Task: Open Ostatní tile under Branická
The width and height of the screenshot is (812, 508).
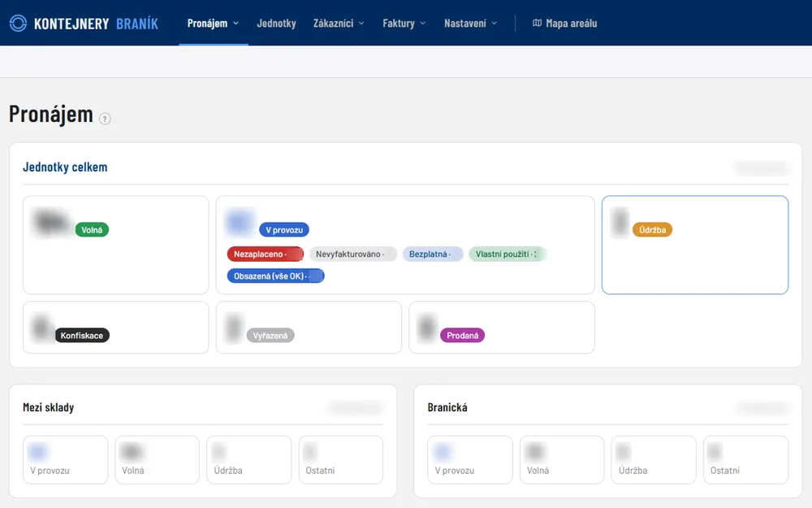Action: tap(745, 460)
